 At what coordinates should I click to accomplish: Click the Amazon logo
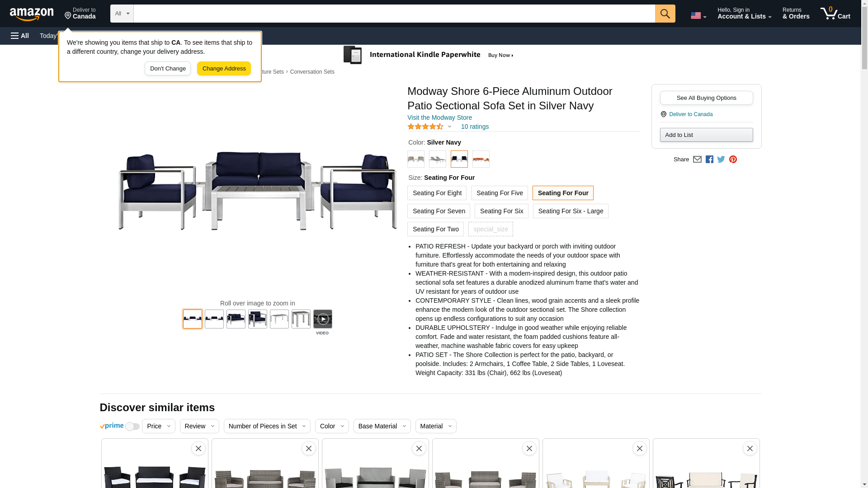(32, 14)
